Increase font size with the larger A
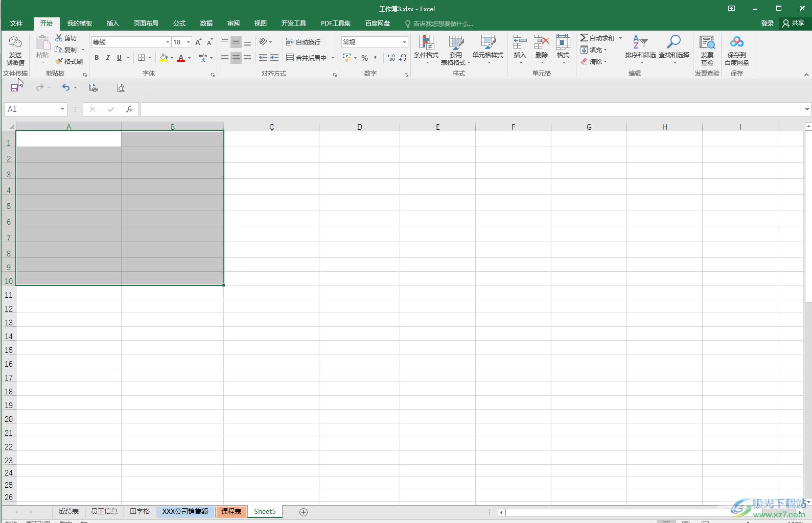The image size is (812, 523). click(198, 42)
